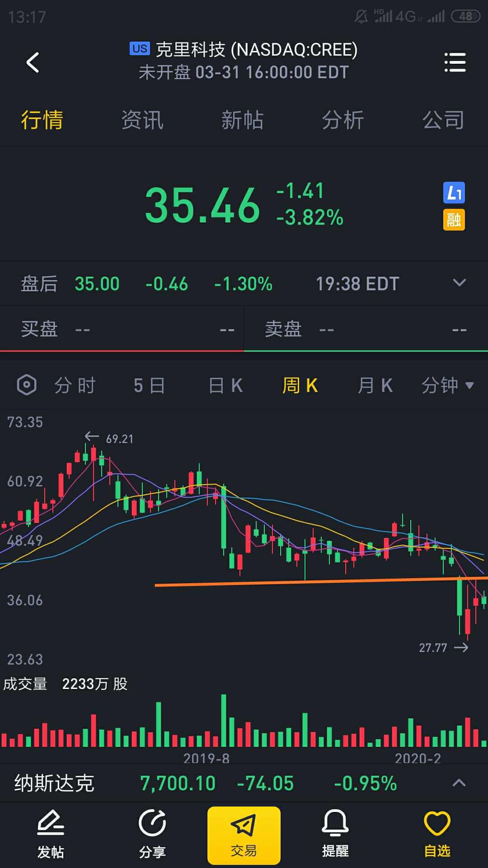This screenshot has height=868, width=488.
Task: Open the 提醒 alert bell
Action: [x=335, y=835]
